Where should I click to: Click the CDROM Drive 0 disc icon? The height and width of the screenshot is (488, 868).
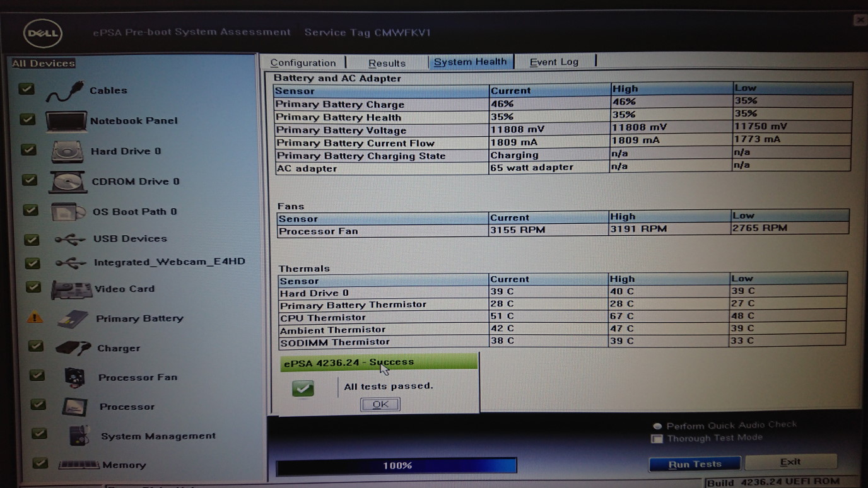coord(67,182)
